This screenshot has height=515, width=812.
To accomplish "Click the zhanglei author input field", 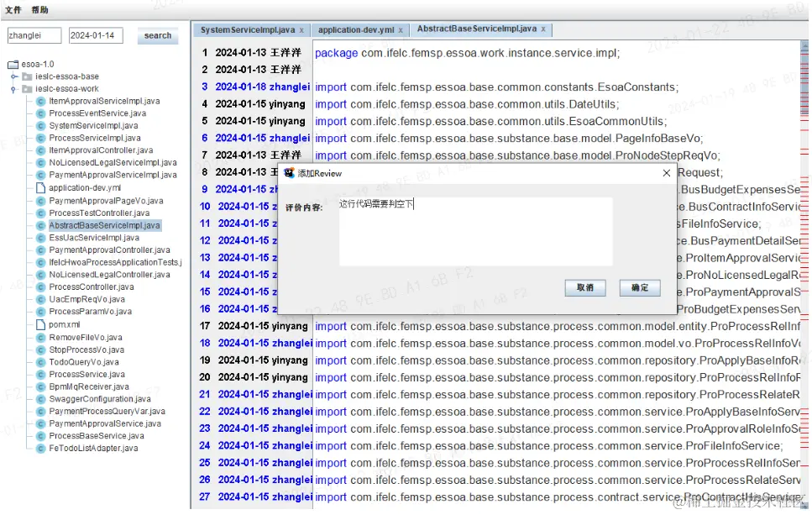I will coord(34,35).
